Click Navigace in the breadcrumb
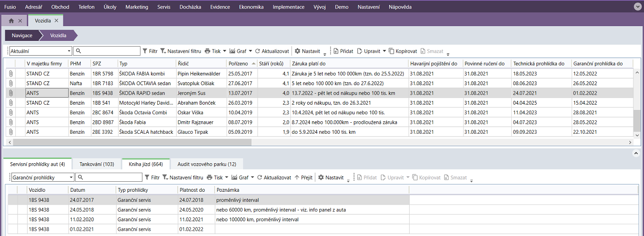The height and width of the screenshot is (236, 644). point(22,36)
